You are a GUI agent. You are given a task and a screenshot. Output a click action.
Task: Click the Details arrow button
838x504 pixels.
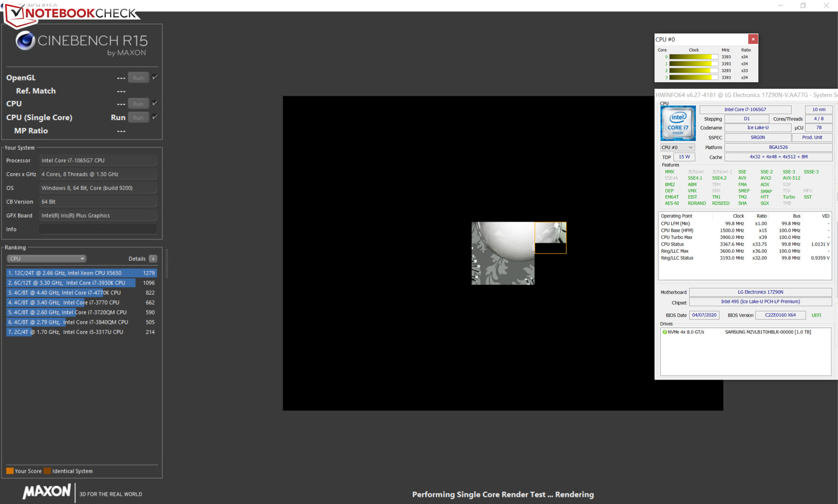tap(153, 259)
